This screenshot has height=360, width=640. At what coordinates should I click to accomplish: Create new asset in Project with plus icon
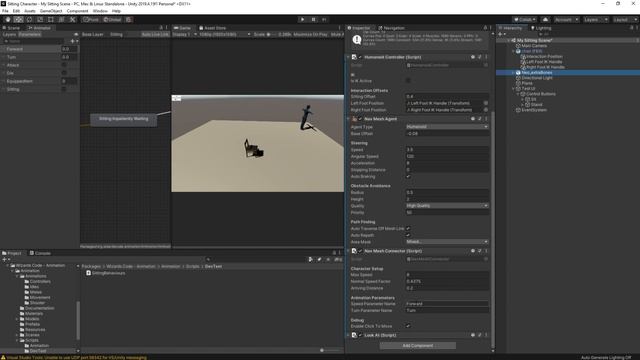tap(5, 260)
